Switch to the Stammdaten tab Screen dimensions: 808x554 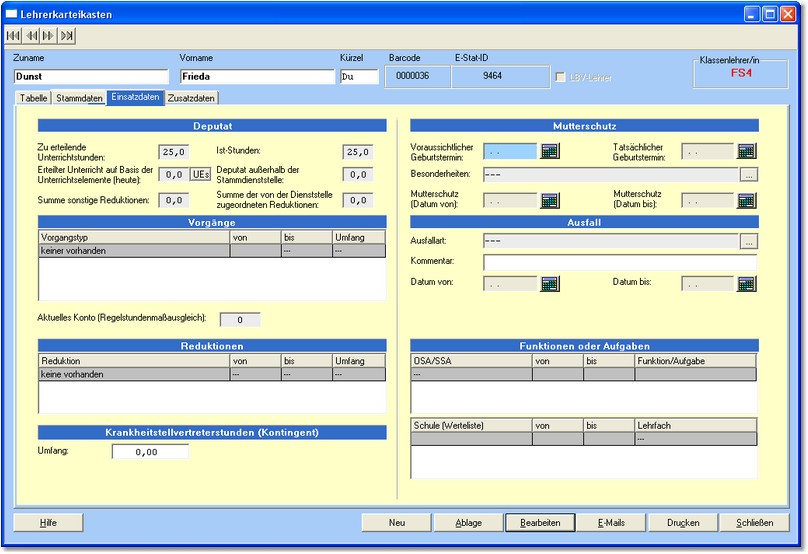tap(79, 98)
